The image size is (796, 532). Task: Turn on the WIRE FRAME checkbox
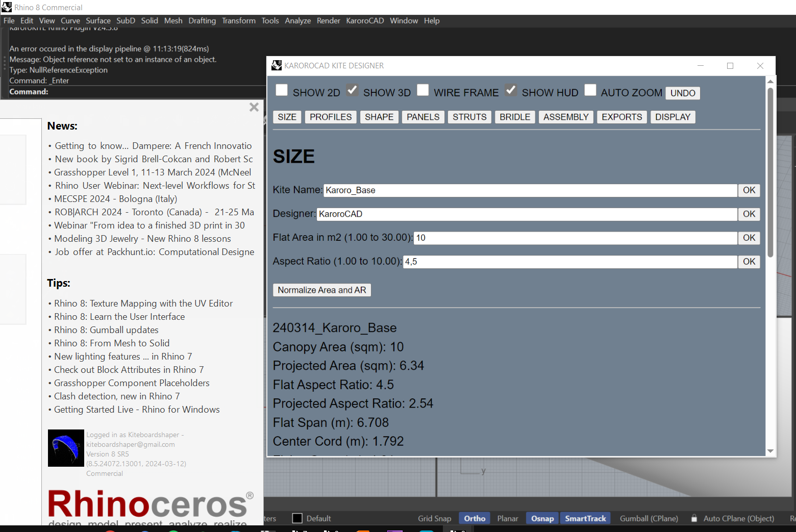coord(422,90)
